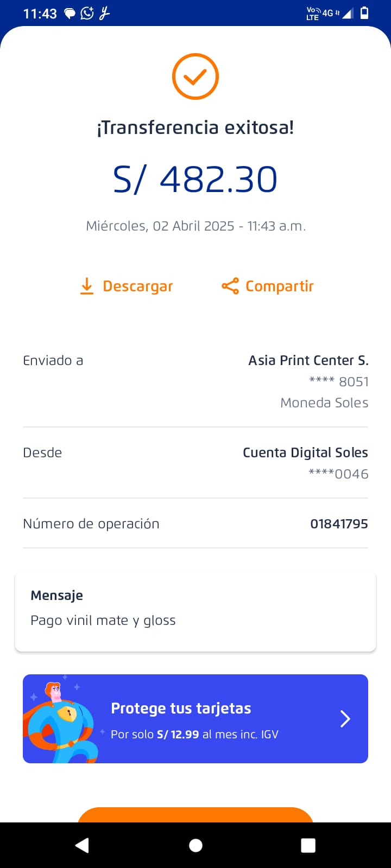Select the Asia Print Center S. recipient
Image resolution: width=391 pixels, height=868 pixels.
point(308,360)
